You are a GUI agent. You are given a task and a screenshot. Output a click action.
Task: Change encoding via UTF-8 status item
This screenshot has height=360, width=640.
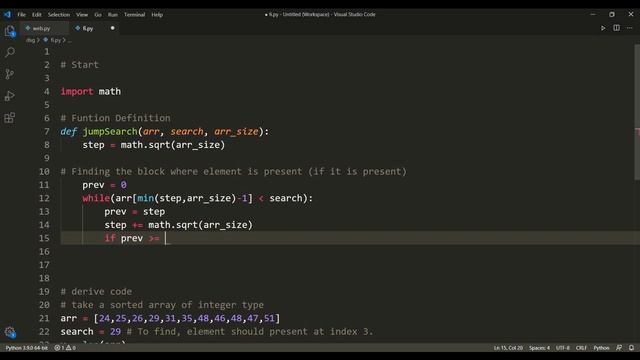point(562,348)
